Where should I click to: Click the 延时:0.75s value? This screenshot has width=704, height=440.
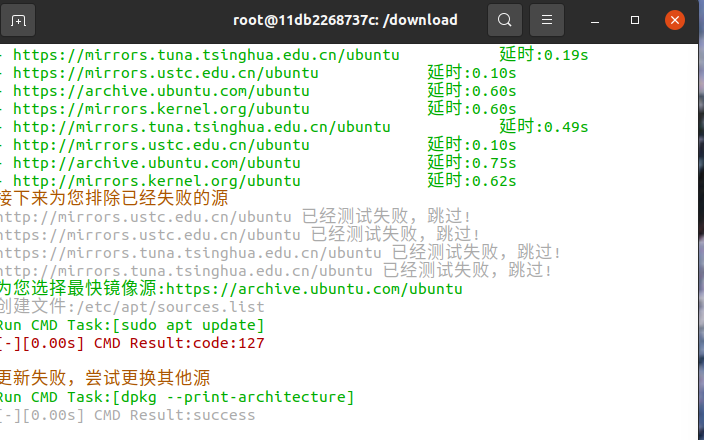(x=472, y=163)
